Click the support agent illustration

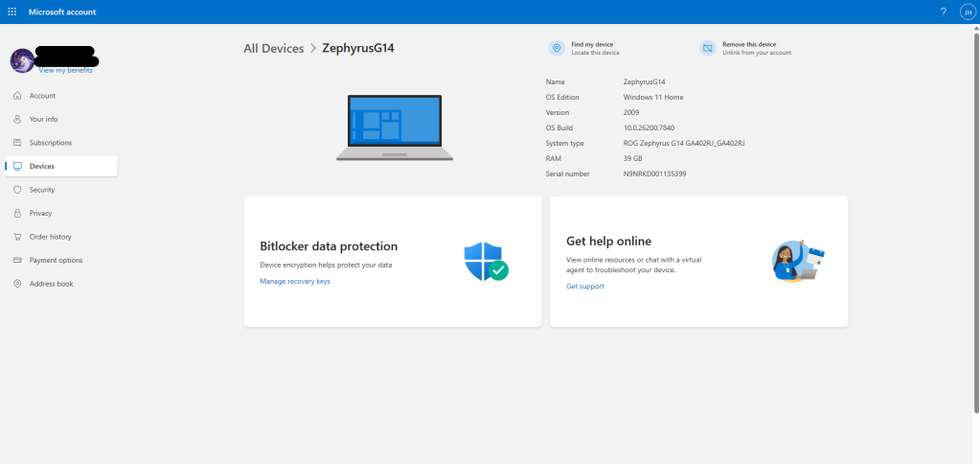point(799,261)
